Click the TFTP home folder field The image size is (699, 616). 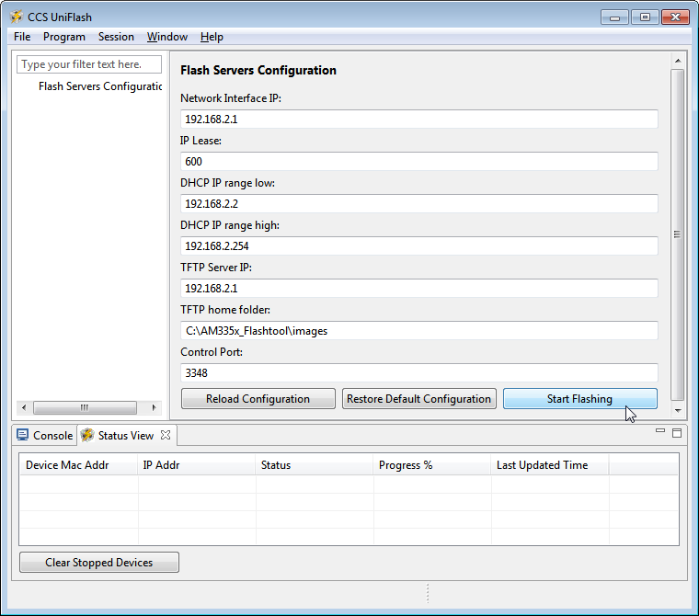tap(419, 331)
